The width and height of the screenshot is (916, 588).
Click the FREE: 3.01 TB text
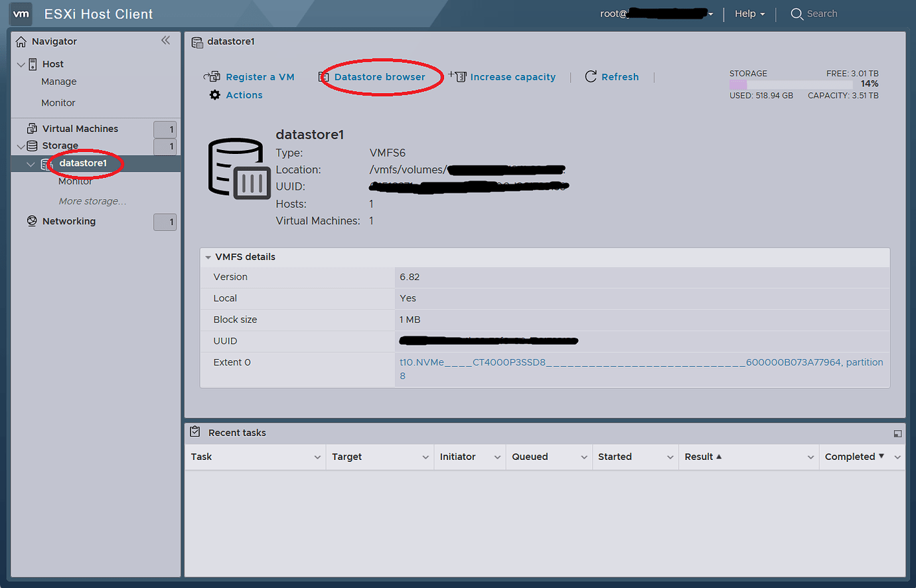(852, 74)
